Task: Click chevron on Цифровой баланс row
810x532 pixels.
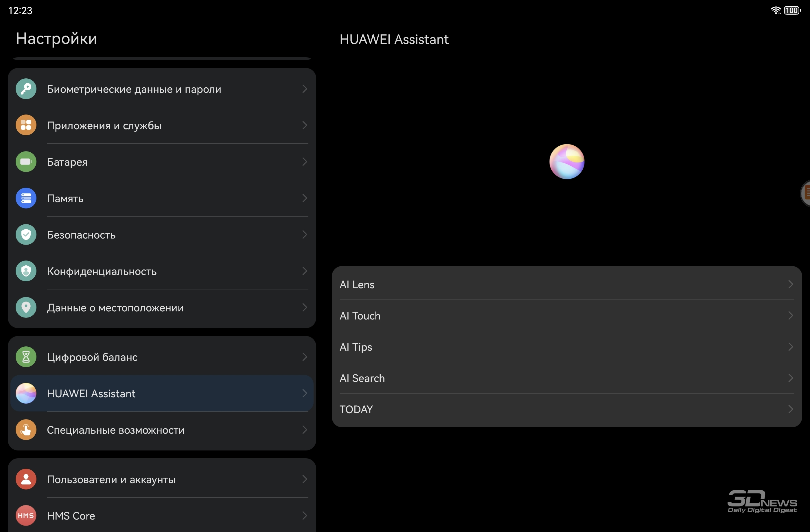Action: click(305, 357)
